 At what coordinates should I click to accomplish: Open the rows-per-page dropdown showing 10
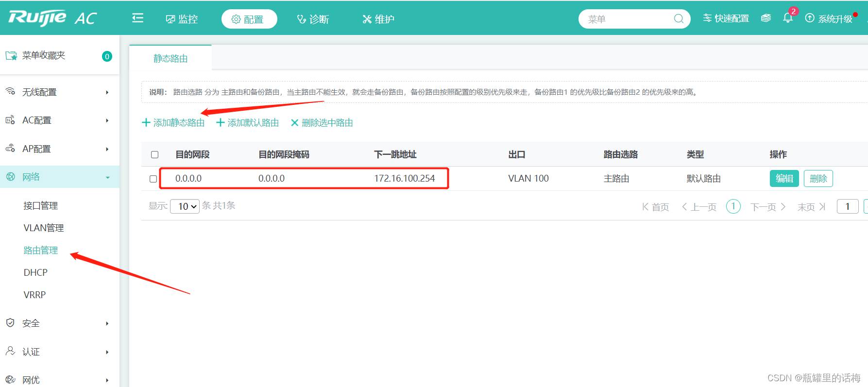[185, 206]
